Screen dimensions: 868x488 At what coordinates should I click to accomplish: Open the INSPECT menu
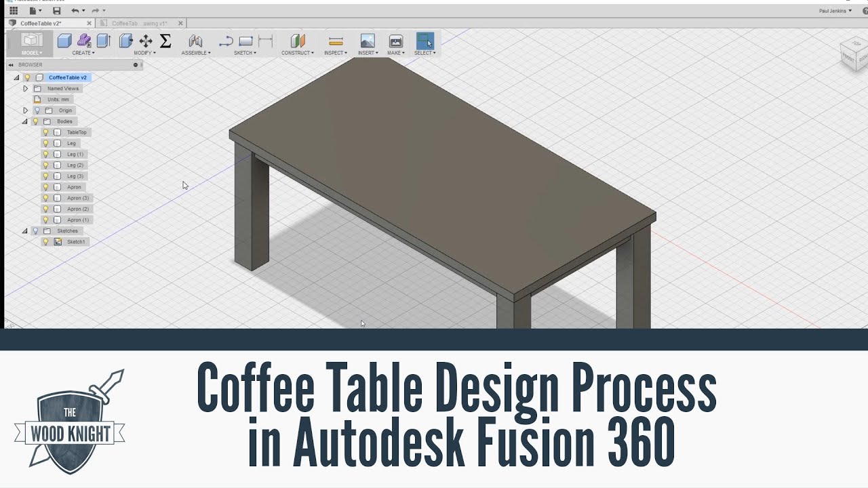(x=336, y=53)
